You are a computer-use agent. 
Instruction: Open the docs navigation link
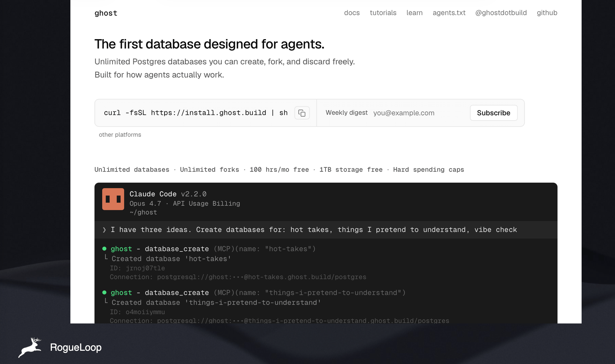click(352, 13)
